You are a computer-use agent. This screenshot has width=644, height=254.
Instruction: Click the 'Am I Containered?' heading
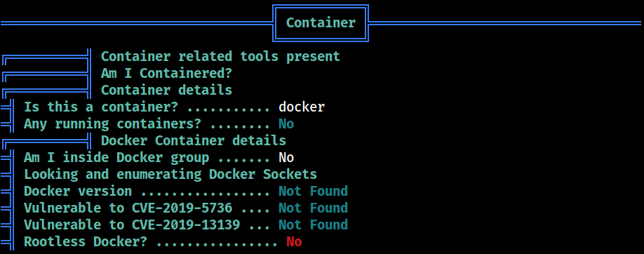[x=167, y=74]
